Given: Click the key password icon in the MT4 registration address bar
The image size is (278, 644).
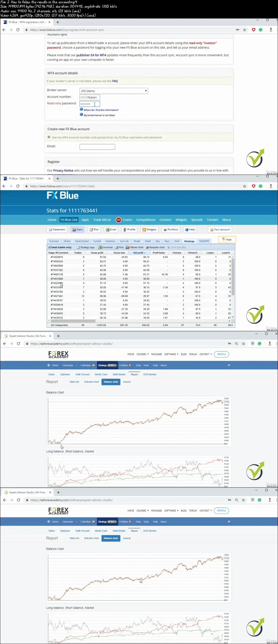Looking at the screenshot, I should tap(238, 30).
